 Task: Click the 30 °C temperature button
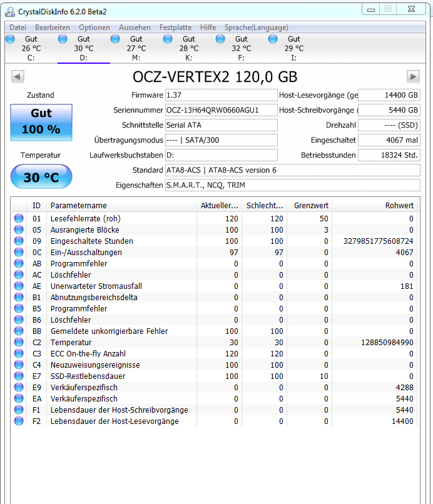click(x=41, y=176)
